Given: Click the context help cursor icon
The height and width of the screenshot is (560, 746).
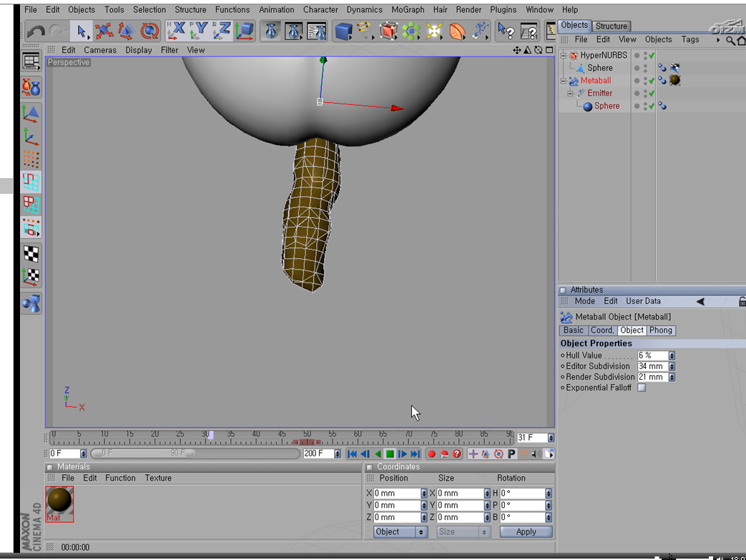Looking at the screenshot, I should pyautogui.click(x=506, y=31).
